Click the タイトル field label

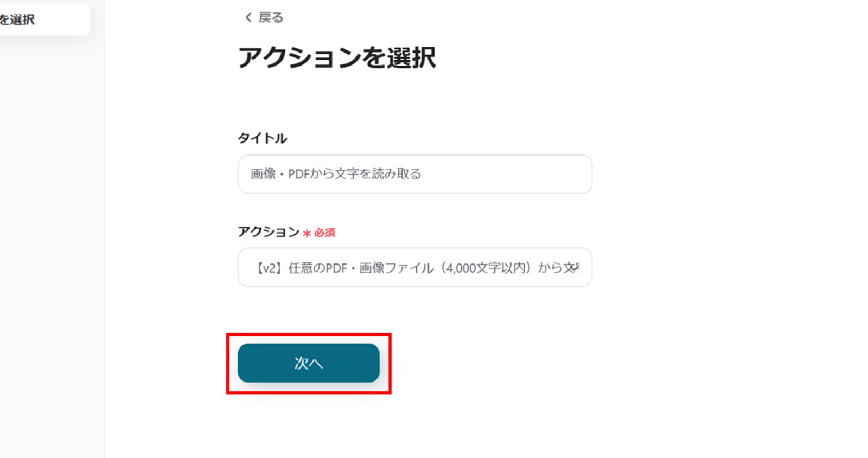click(x=262, y=138)
